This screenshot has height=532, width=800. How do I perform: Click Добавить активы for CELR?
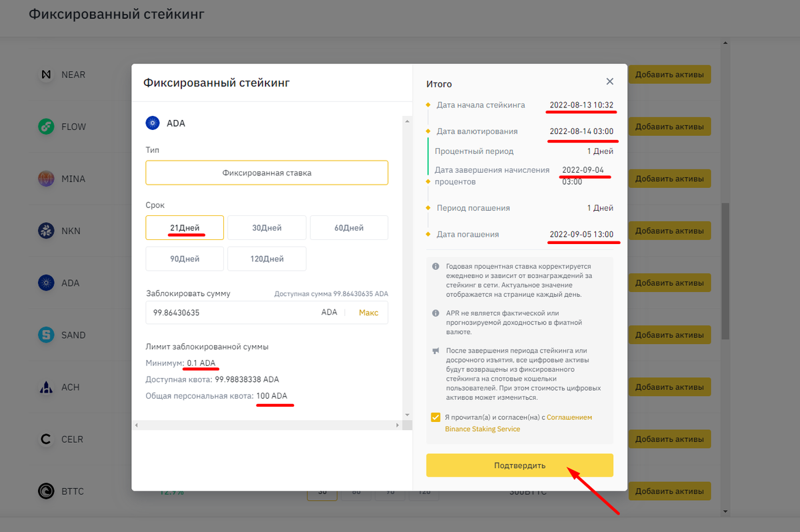coord(669,439)
